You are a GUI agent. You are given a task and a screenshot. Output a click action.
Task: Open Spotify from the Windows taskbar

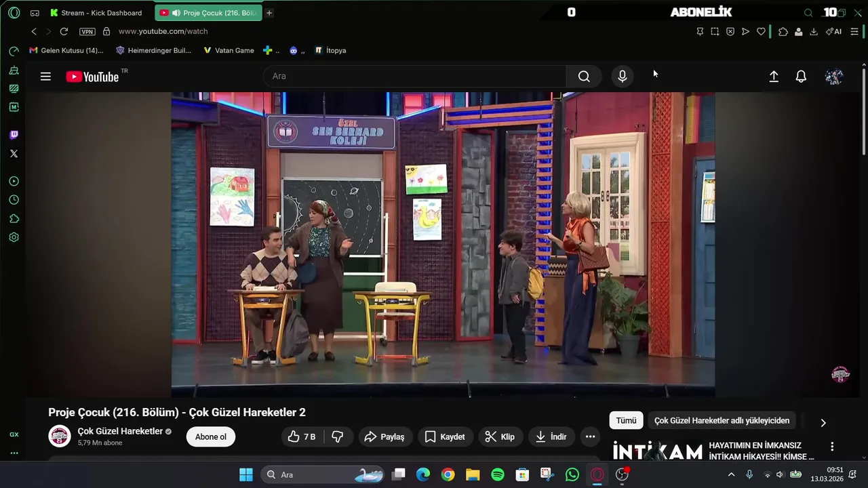(x=498, y=474)
